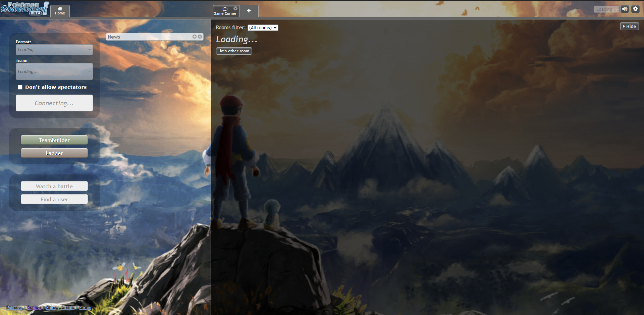Open options with the gear icon

pyautogui.click(x=635, y=9)
